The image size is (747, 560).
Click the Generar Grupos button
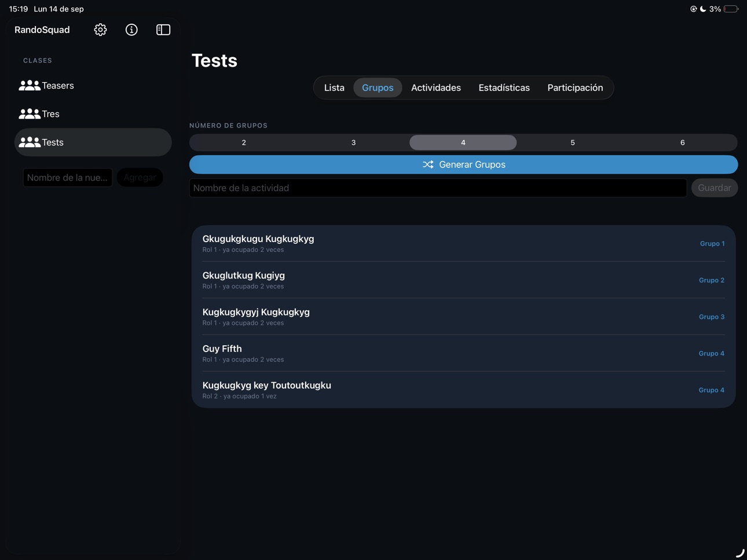pos(463,164)
